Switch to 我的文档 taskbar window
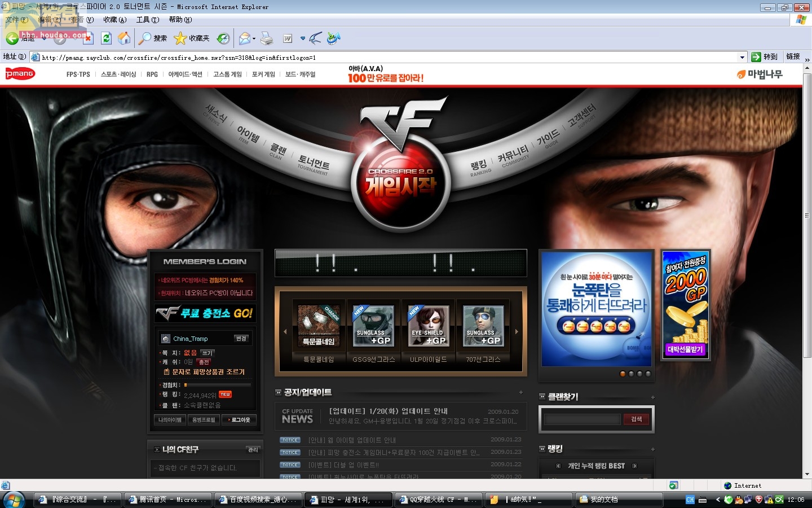The image size is (812, 508). [x=619, y=500]
